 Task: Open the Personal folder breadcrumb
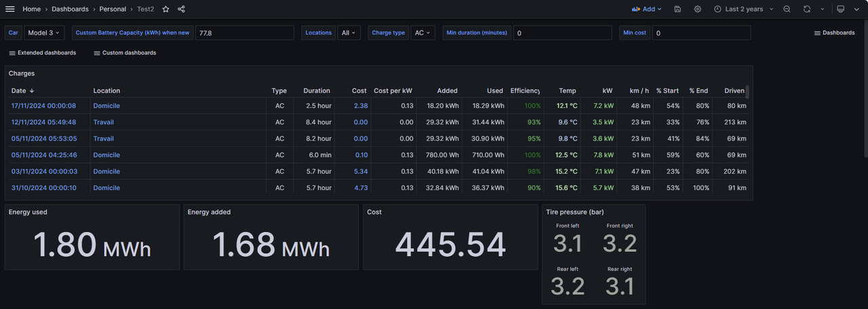(x=113, y=9)
